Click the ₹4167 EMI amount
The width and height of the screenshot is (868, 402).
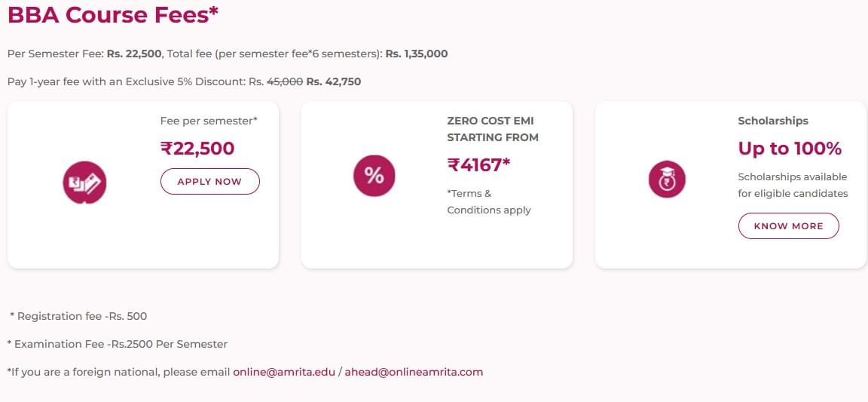point(478,164)
